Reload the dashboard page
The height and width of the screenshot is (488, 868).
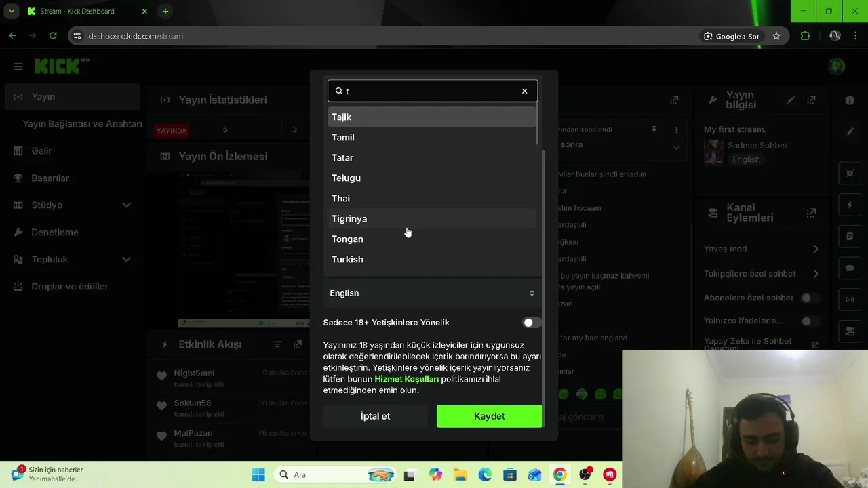(x=53, y=36)
